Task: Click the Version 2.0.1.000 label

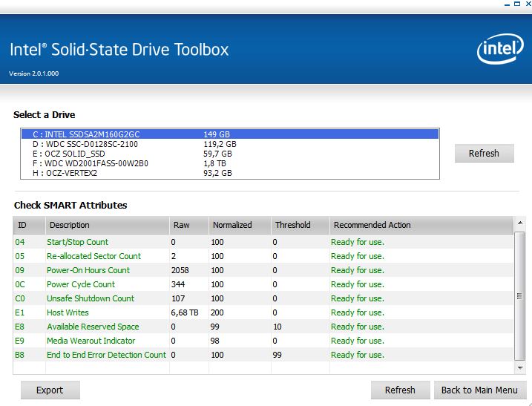Action: pyautogui.click(x=34, y=73)
